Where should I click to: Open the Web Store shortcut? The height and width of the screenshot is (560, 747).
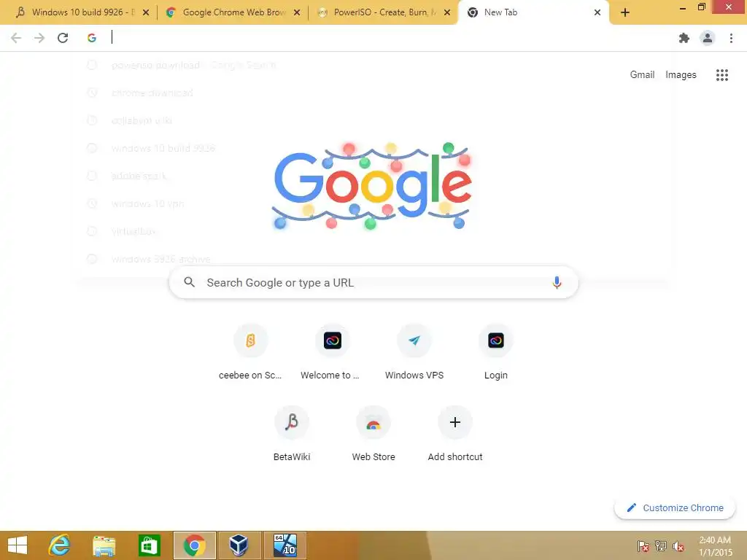373,434
